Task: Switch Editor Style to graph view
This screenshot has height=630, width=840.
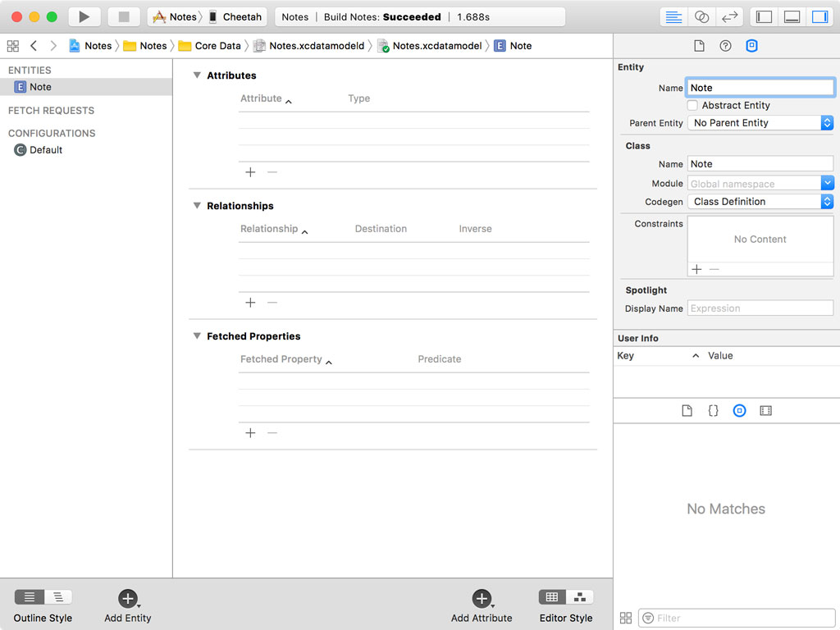Action: pos(580,597)
